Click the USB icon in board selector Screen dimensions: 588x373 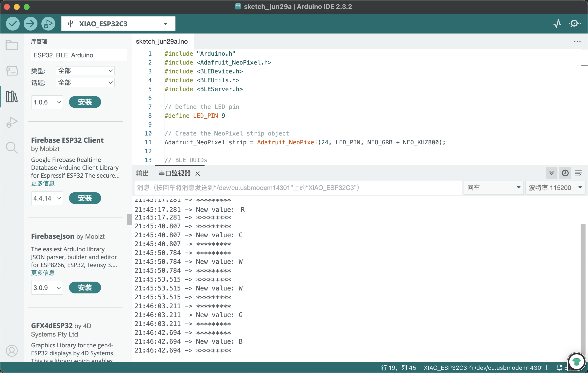(70, 24)
